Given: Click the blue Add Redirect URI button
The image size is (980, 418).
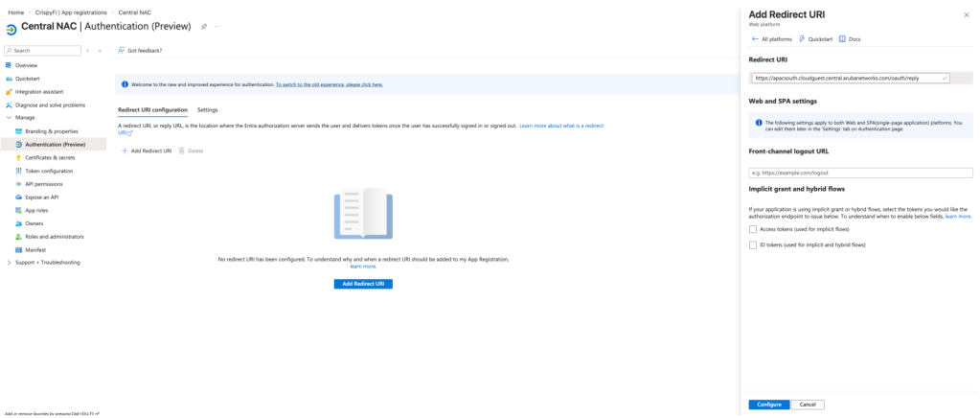Looking at the screenshot, I should point(363,285).
